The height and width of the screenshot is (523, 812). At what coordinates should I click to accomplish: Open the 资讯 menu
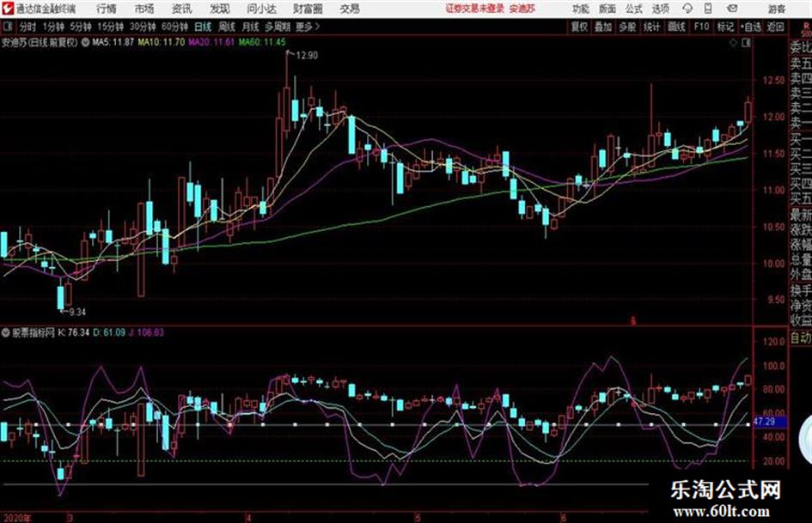182,9
